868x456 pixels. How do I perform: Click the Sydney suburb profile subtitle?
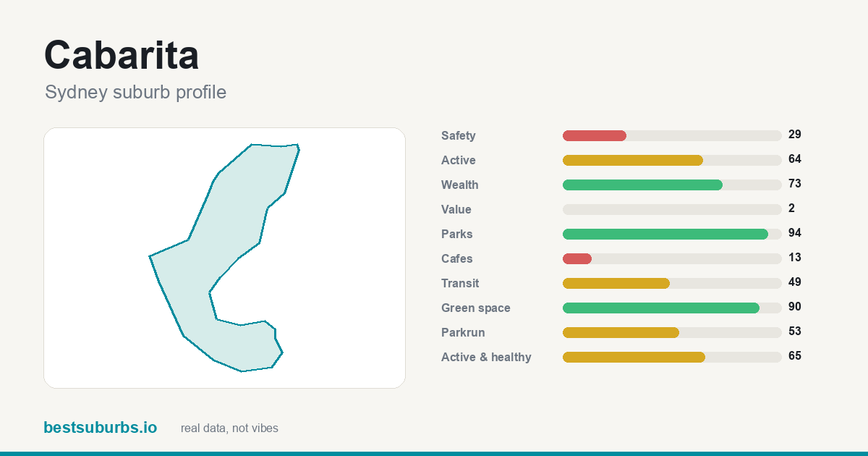tap(135, 93)
